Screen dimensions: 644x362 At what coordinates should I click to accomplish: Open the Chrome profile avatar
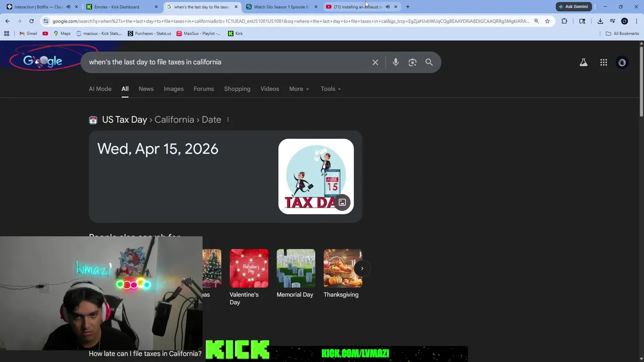[x=624, y=21]
